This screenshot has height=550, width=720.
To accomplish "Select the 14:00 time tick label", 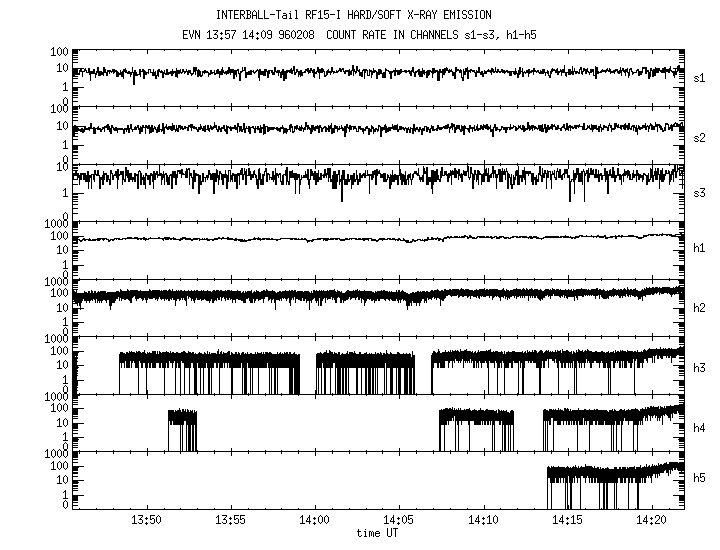I will [315, 521].
